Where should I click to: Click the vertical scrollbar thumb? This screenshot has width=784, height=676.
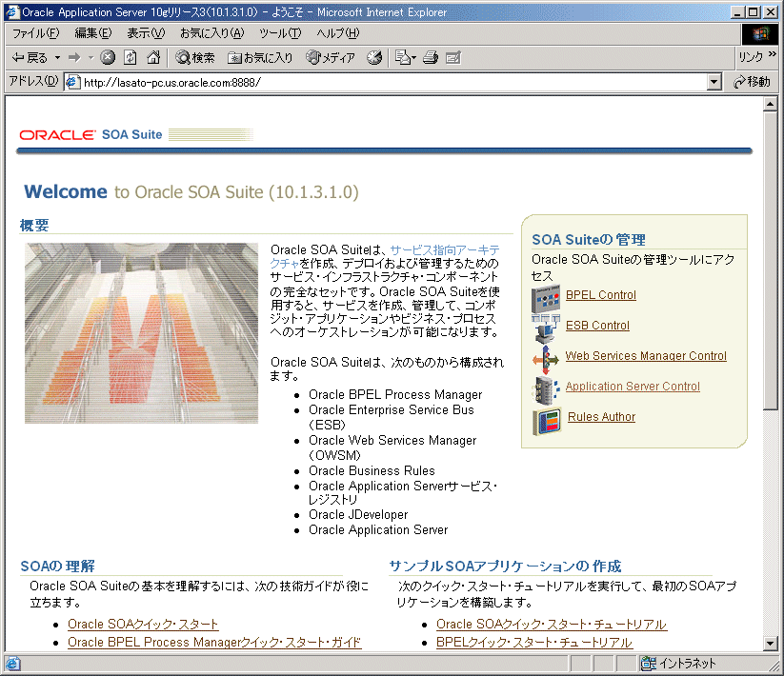click(x=770, y=261)
